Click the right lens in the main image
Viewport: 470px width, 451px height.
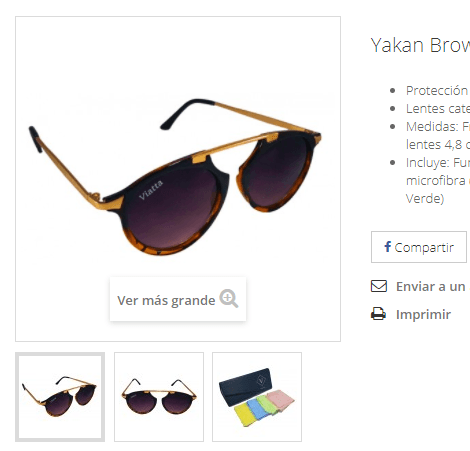click(276, 169)
